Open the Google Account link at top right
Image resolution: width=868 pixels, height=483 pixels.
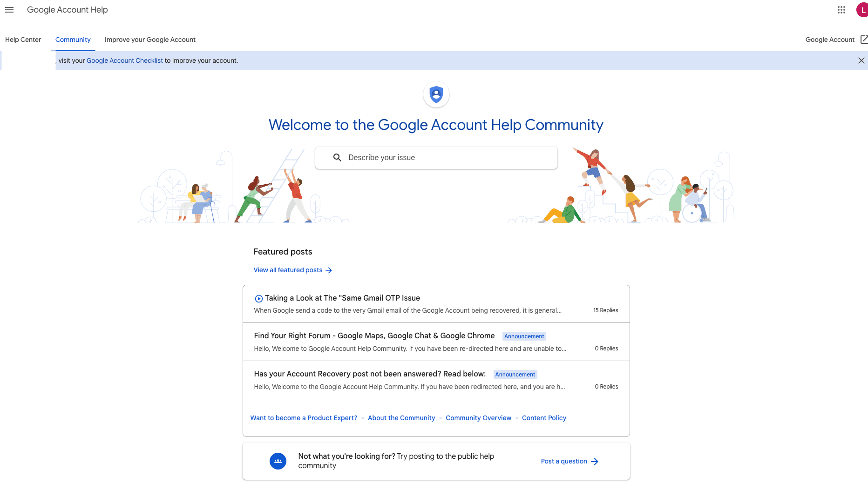pyautogui.click(x=830, y=40)
